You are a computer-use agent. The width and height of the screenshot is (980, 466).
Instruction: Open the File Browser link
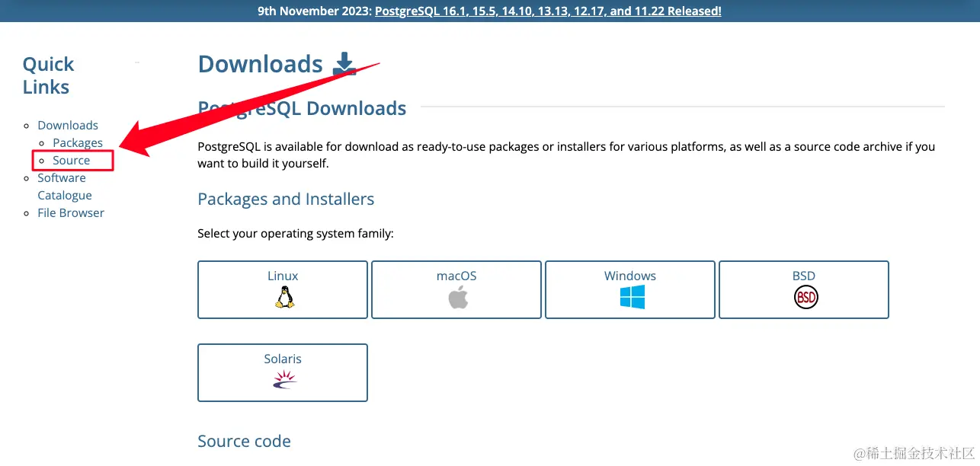71,212
